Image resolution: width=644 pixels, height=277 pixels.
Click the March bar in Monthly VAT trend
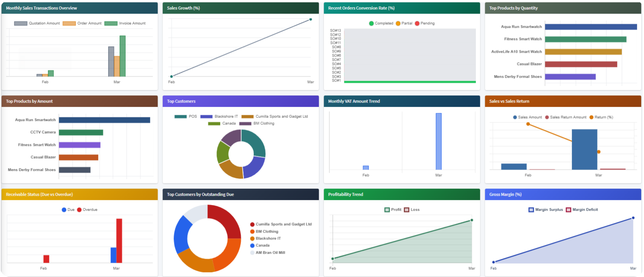point(439,141)
